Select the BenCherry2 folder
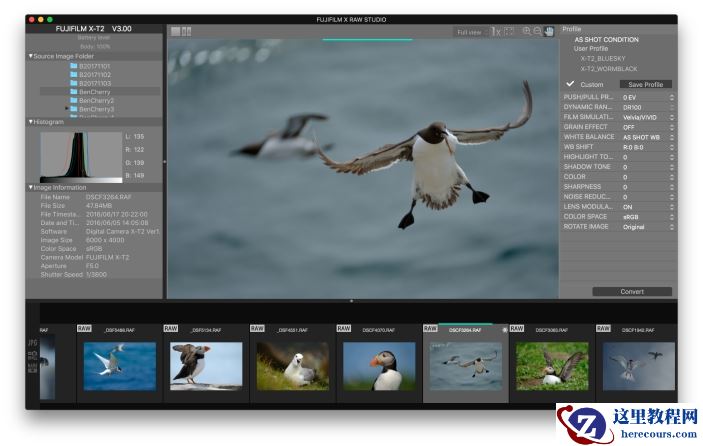 pos(92,100)
